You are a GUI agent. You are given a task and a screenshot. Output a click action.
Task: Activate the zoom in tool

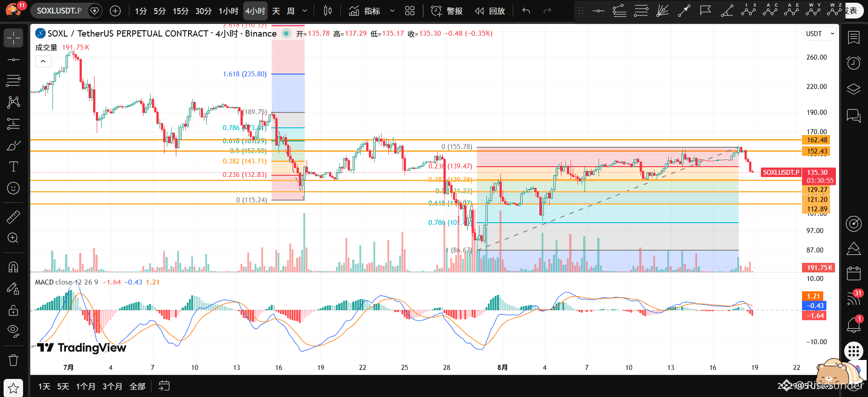tap(14, 238)
